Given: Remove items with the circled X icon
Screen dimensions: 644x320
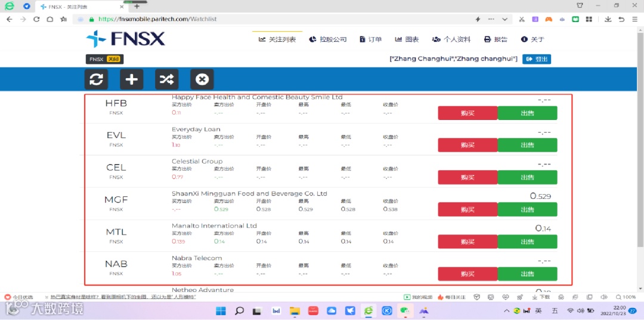Looking at the screenshot, I should [202, 79].
